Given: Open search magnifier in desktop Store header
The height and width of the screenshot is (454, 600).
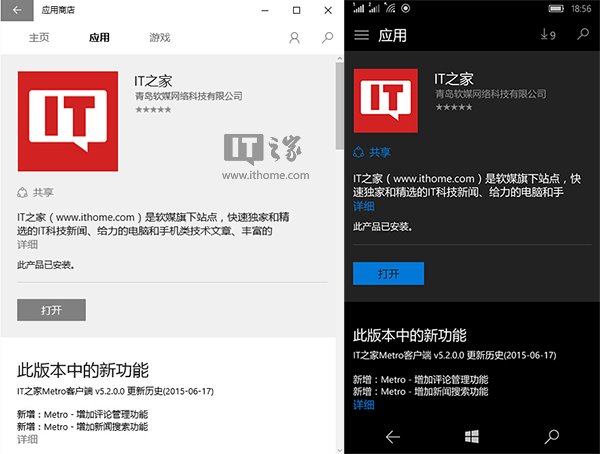Looking at the screenshot, I should click(x=327, y=38).
